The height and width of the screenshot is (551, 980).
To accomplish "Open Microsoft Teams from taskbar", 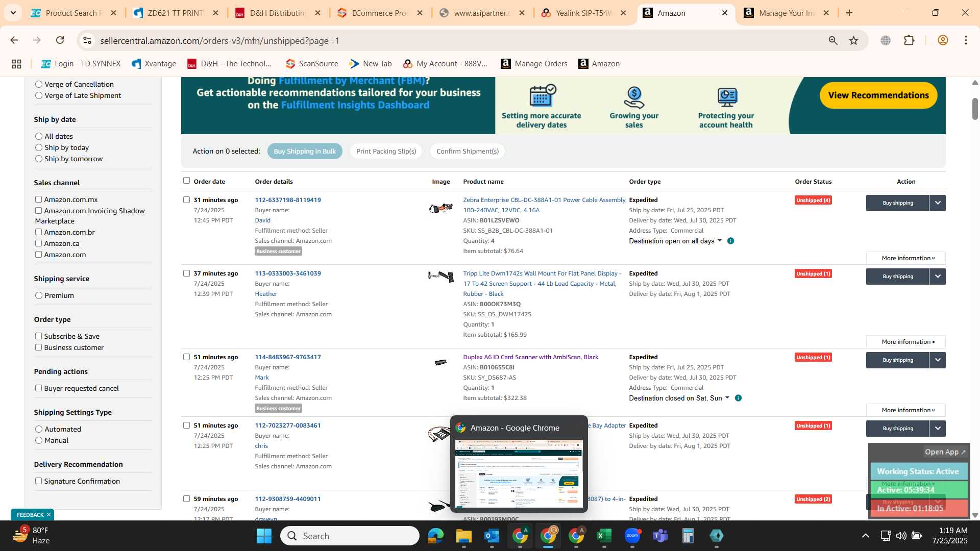I will pyautogui.click(x=660, y=536).
